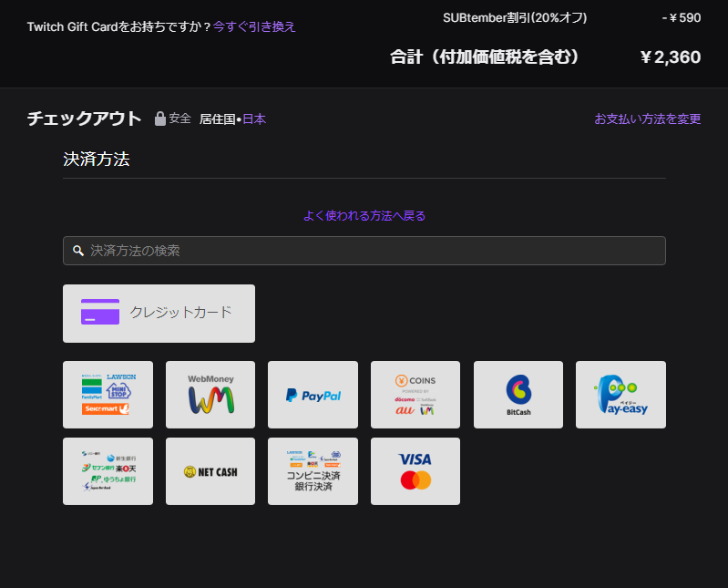
Task: Open the 今すぐ引き換え gift card redeem link
Action: pos(254,27)
